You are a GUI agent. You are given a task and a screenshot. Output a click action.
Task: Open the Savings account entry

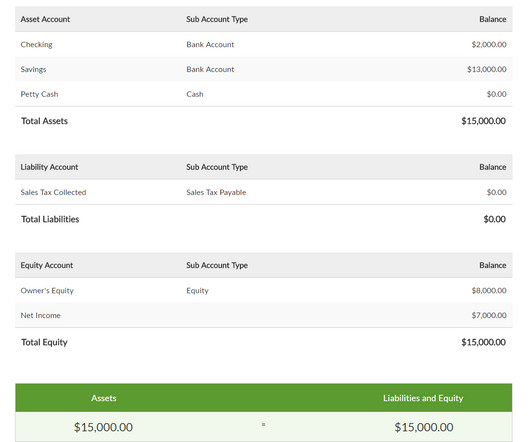point(264,69)
